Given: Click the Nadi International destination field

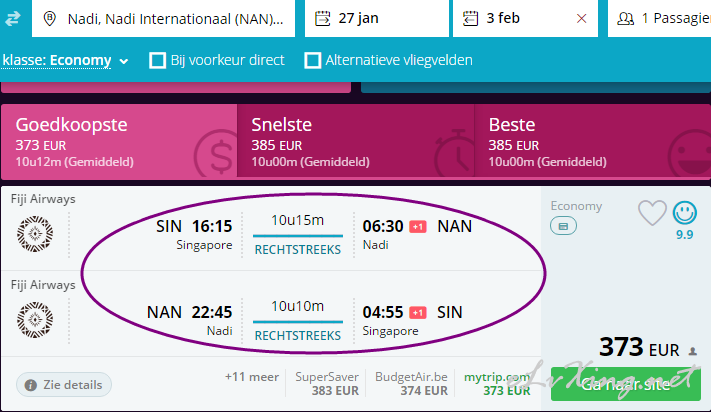Looking at the screenshot, I should (163, 19).
